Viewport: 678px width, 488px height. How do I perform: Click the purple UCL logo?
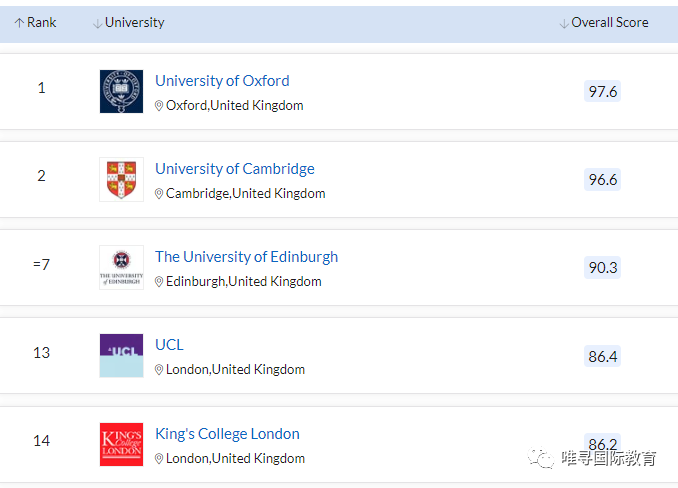point(121,355)
